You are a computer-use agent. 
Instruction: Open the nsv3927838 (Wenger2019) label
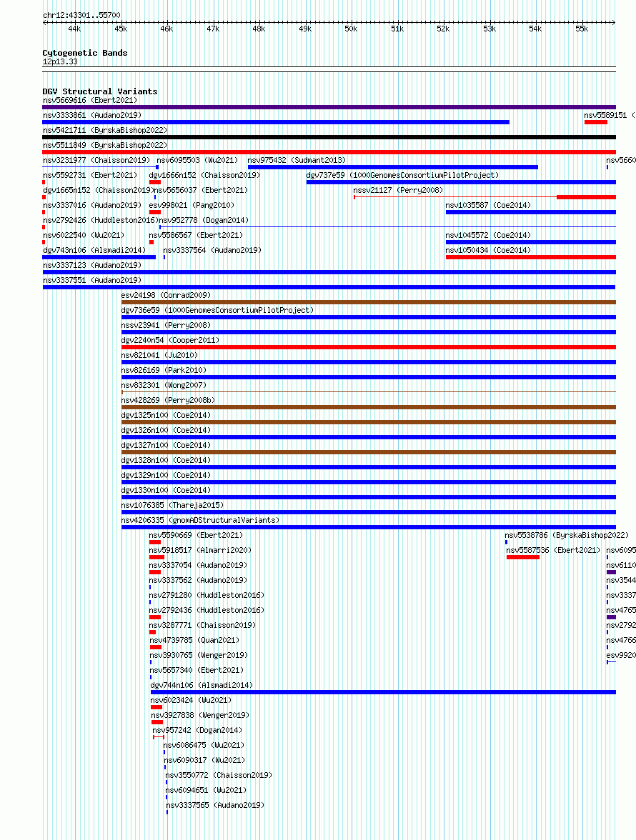[200, 715]
